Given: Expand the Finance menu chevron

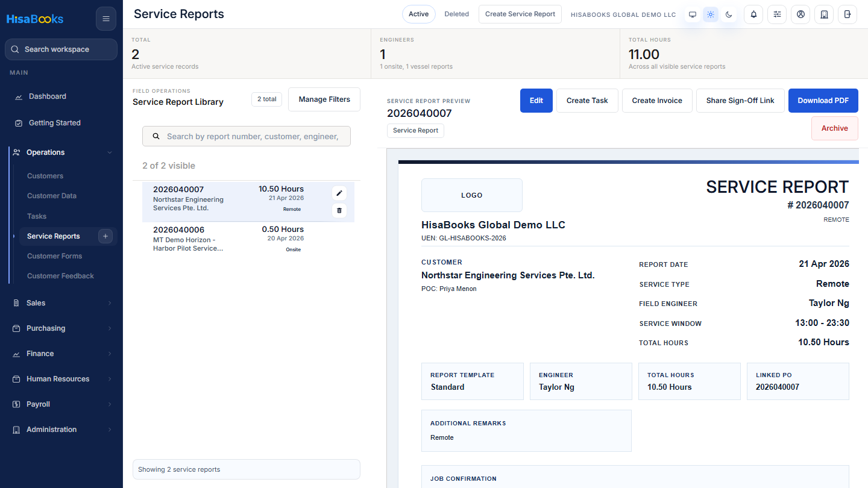Looking at the screenshot, I should (110, 354).
